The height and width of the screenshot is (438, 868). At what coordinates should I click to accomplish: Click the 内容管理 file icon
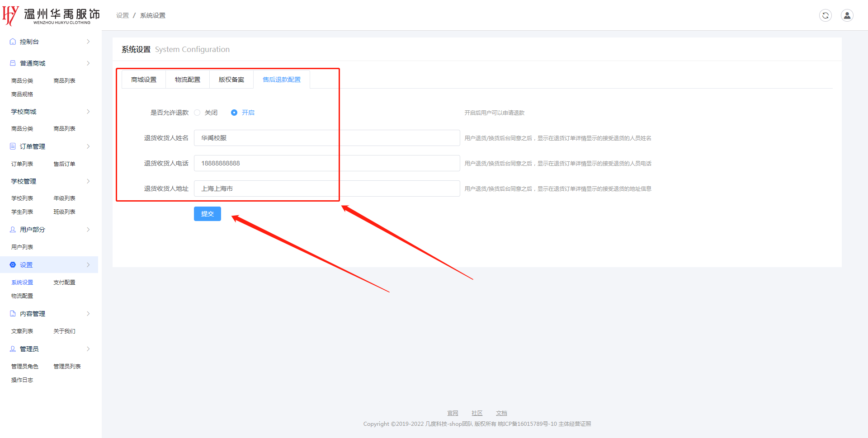(x=13, y=314)
